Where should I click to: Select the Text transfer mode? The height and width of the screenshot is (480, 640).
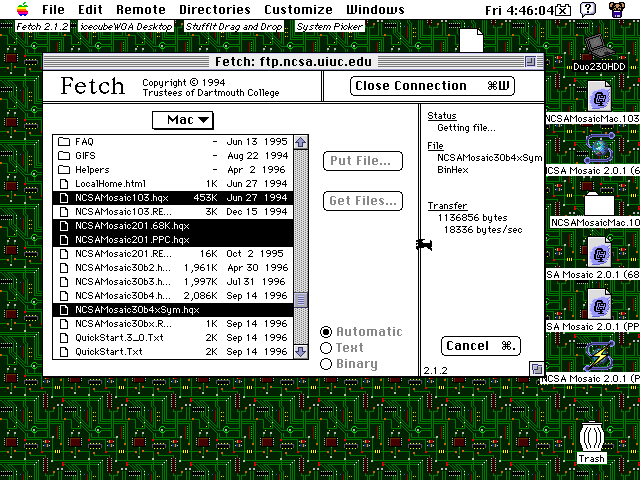[x=326, y=348]
